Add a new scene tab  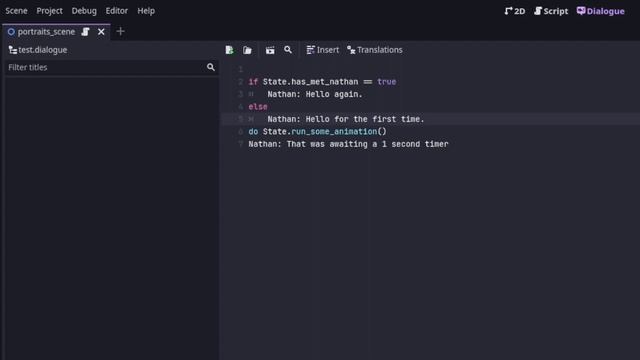click(120, 31)
